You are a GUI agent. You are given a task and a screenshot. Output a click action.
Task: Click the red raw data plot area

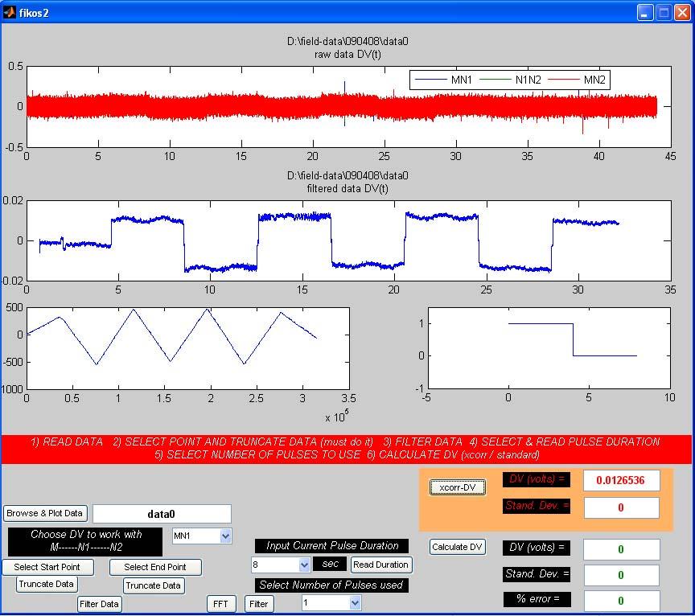tap(349, 107)
